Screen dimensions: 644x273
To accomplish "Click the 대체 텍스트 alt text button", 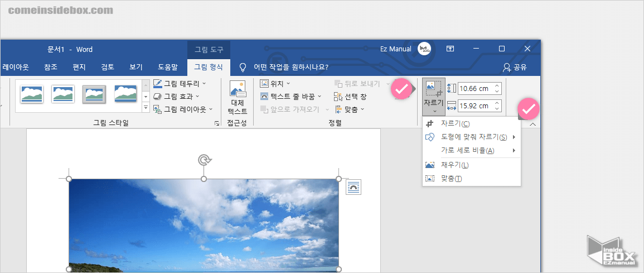I will [x=238, y=98].
